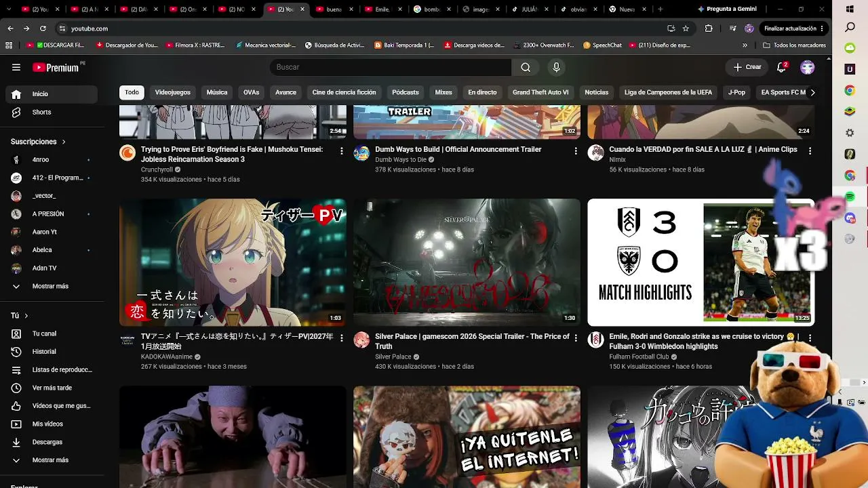Screen dimensions: 868x488
Task: Filter by Cine de ciencia ficción
Action: coord(344,92)
